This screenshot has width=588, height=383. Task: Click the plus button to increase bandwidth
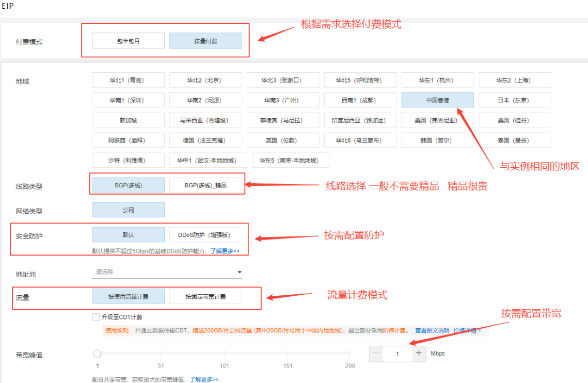[419, 354]
